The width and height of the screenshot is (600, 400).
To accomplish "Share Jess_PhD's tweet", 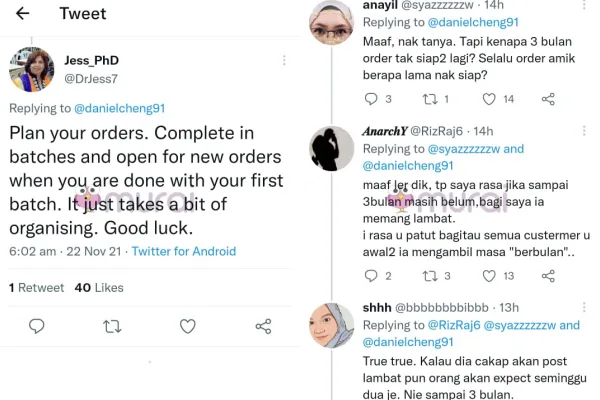I will 263,326.
